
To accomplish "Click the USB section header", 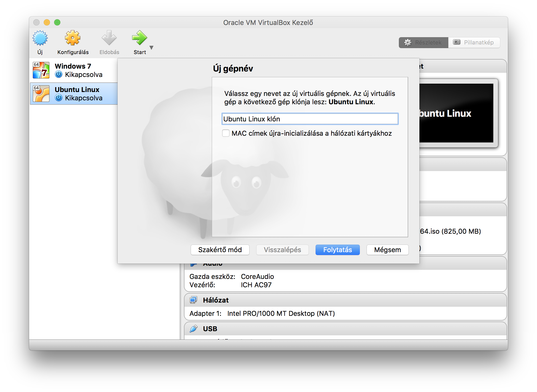I will click(x=346, y=329).
